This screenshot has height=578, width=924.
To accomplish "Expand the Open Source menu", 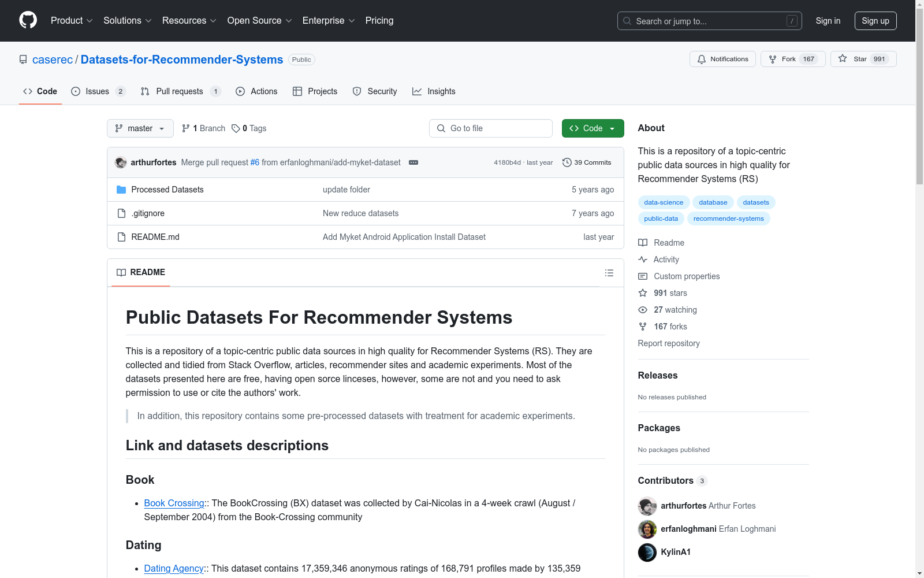I will coord(260,21).
